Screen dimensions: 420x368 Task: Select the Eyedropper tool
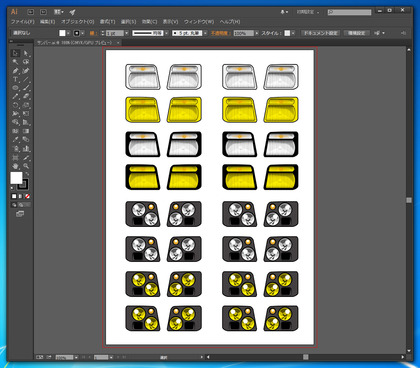[15, 140]
